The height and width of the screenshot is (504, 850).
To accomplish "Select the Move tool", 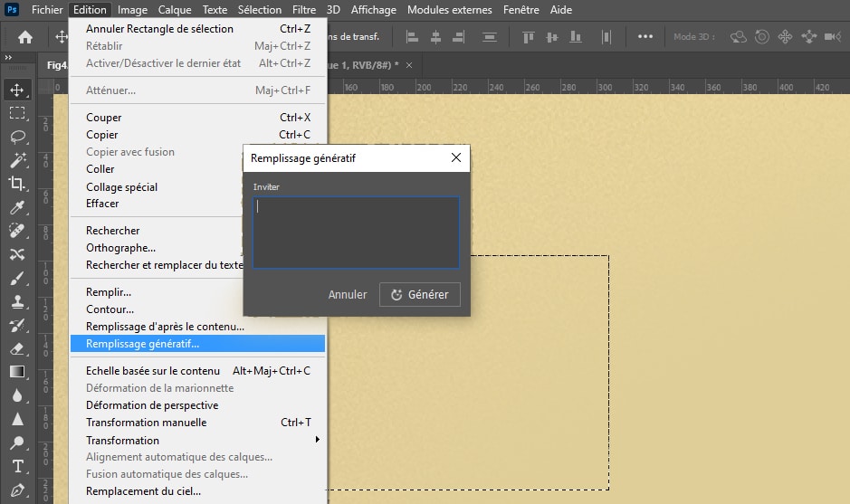I will point(17,90).
